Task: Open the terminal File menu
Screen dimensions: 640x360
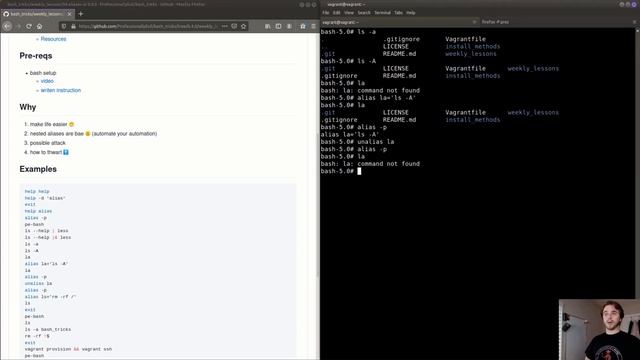Action: click(325, 13)
